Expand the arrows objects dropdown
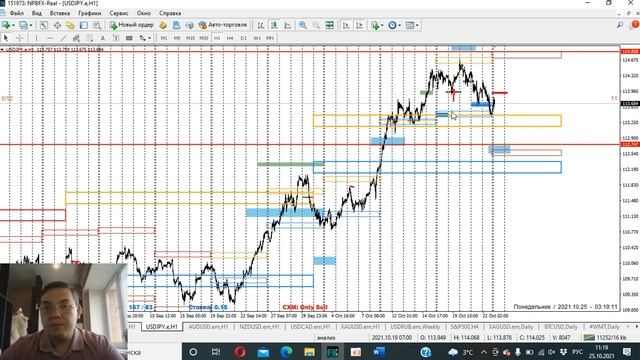The width and height of the screenshot is (640, 360). 149,38
